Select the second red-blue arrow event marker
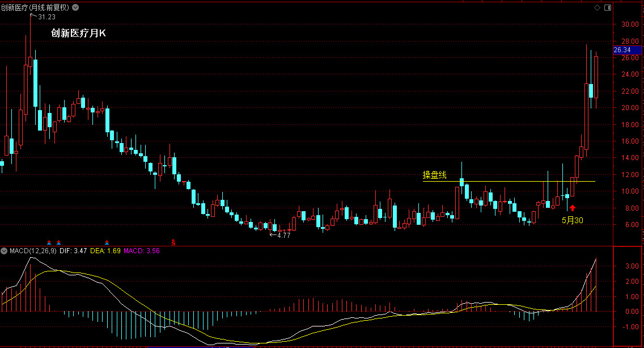The height and width of the screenshot is (348, 644). (x=59, y=243)
